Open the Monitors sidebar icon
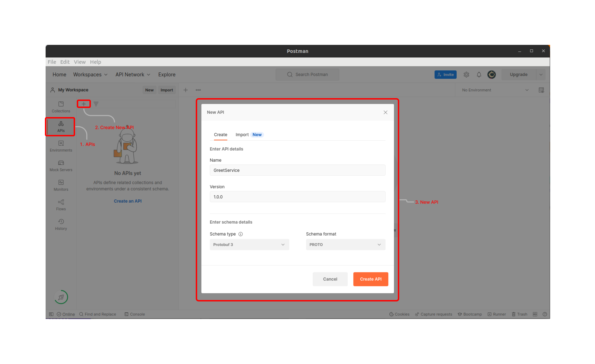Viewport: 595px width, 364px height. coord(60,185)
